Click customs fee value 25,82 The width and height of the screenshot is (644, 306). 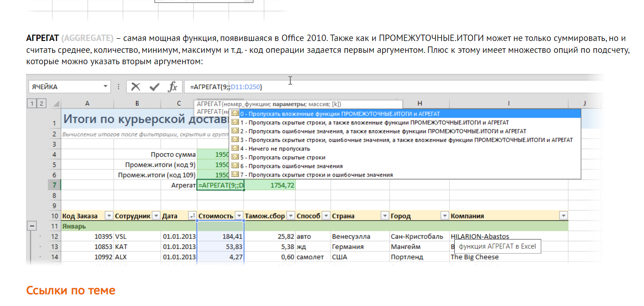pos(270,236)
